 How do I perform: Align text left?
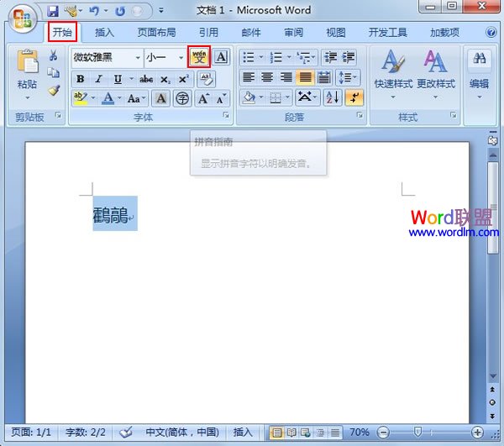[249, 77]
